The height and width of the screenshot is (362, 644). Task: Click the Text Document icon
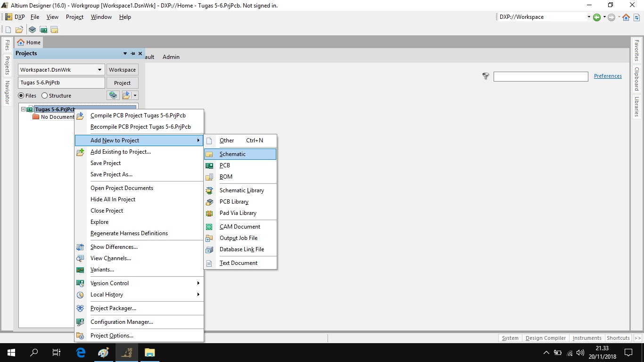pos(209,263)
